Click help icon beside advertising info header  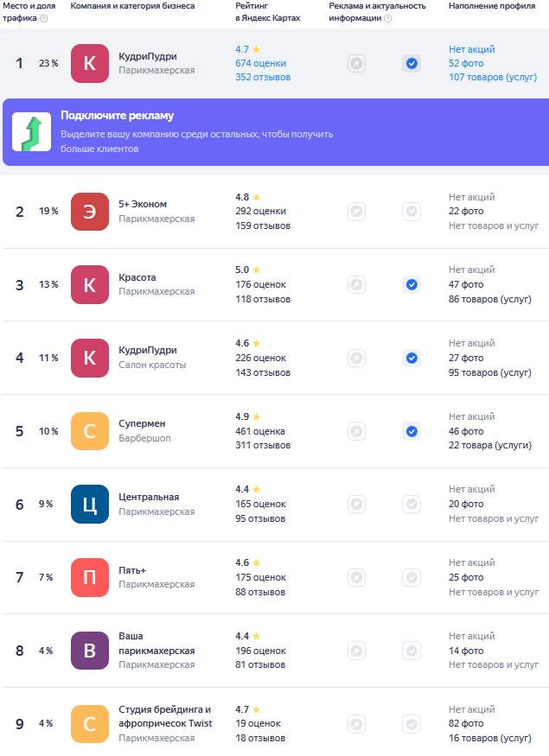click(387, 18)
